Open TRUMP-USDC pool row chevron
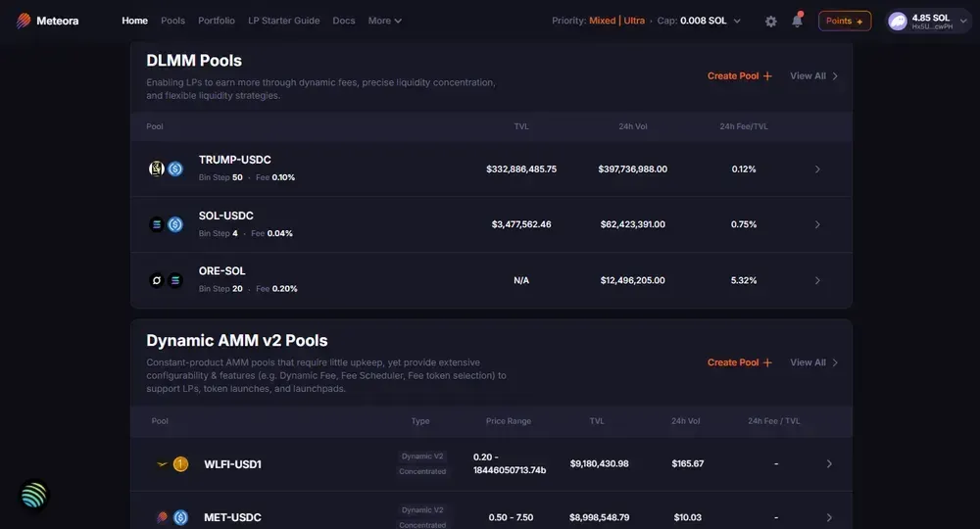The image size is (980, 529). click(x=817, y=169)
